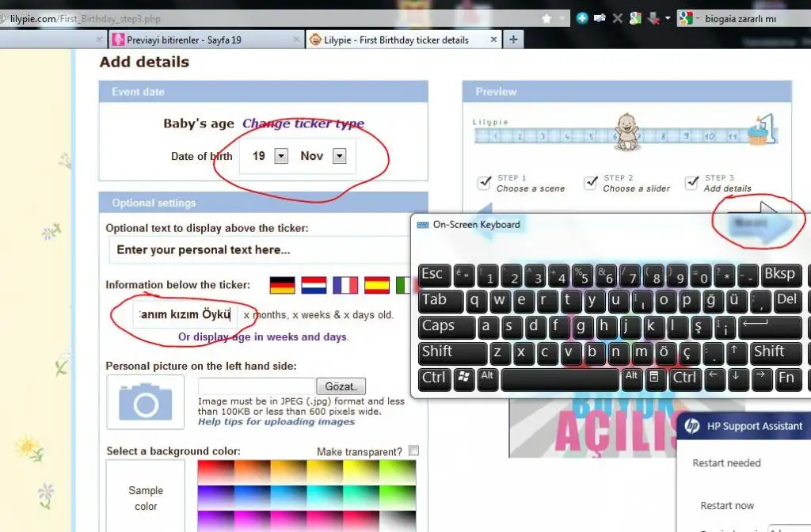
Task: Click the camera personal picture placeholder
Action: pos(146,401)
